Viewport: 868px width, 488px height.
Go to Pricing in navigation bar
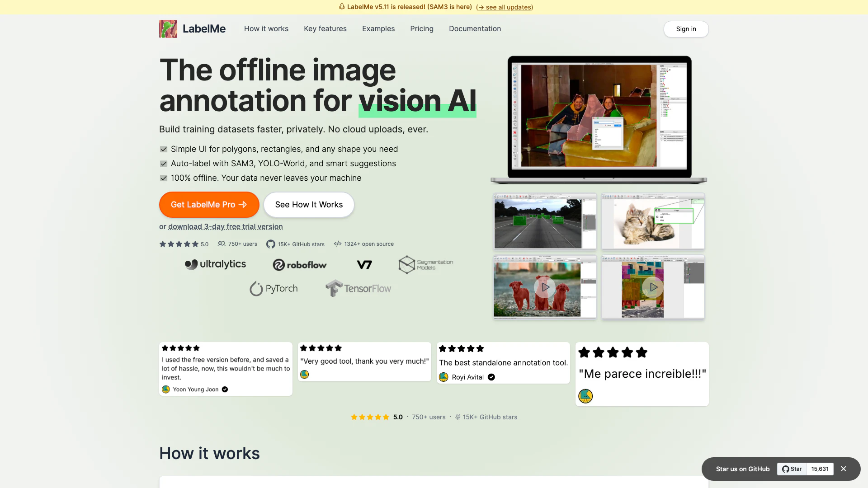(421, 28)
